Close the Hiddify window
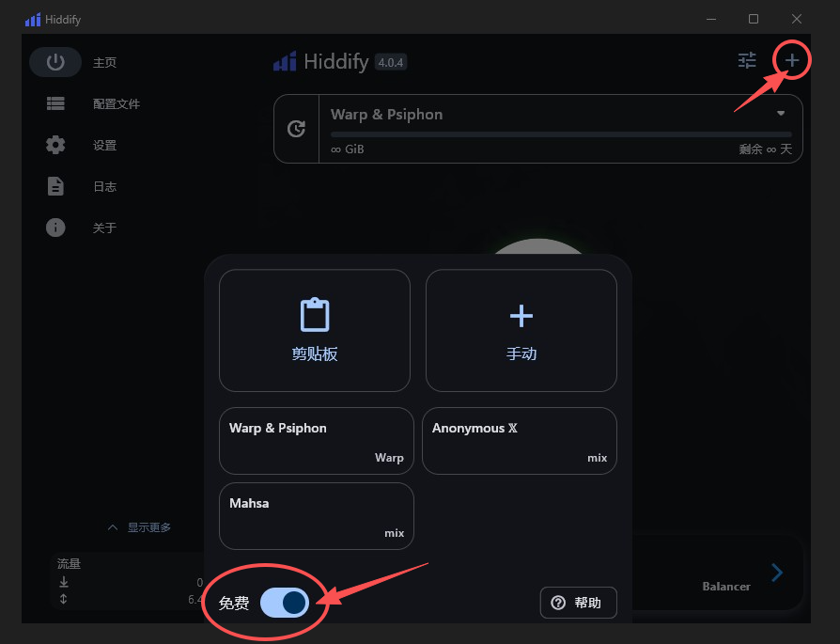840x644 pixels. point(797,20)
